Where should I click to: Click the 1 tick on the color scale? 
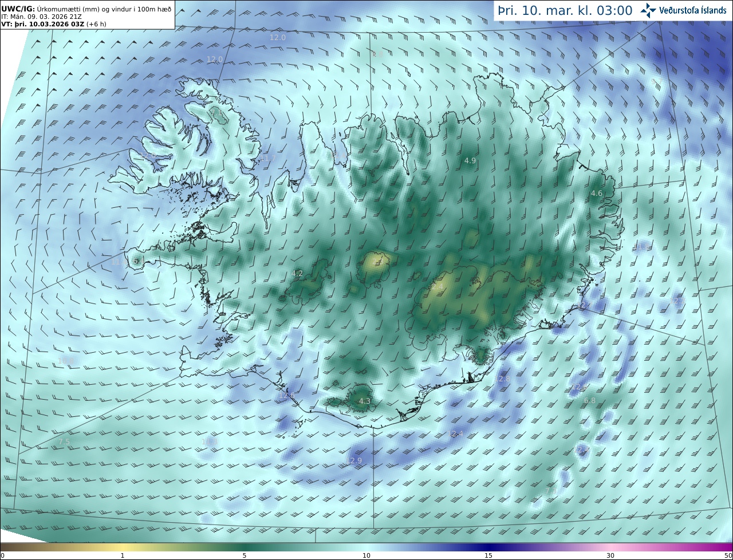122,556
